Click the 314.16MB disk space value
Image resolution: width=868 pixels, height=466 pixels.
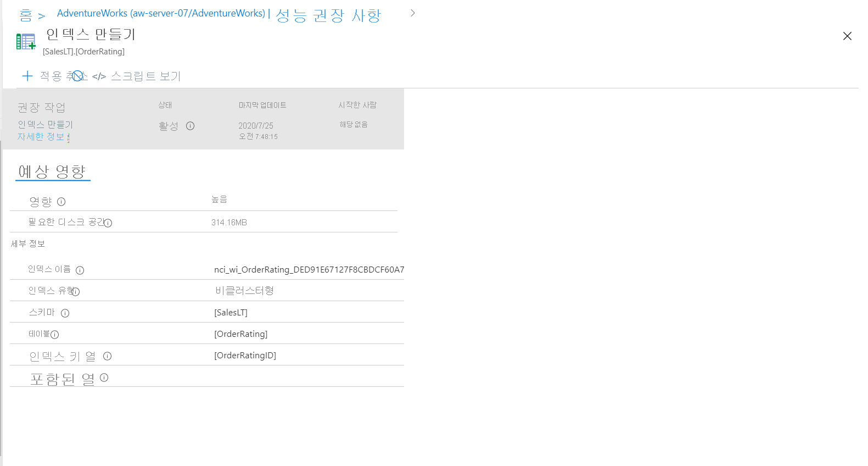point(229,223)
